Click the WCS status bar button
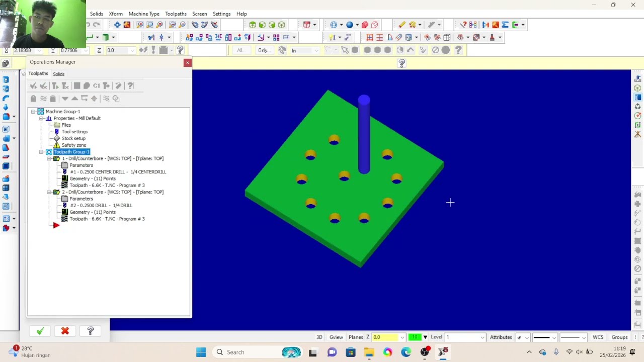644x362 pixels. 598,337
